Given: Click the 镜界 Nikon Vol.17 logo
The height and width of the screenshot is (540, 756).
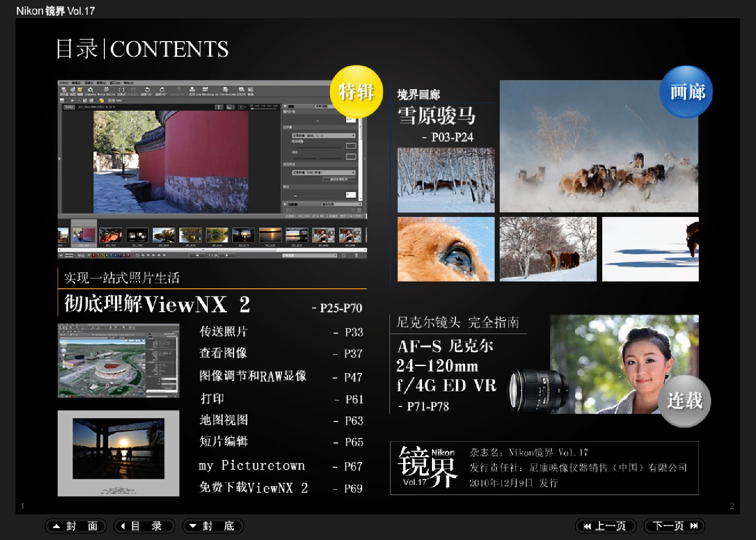Looking at the screenshot, I should click(x=428, y=467).
